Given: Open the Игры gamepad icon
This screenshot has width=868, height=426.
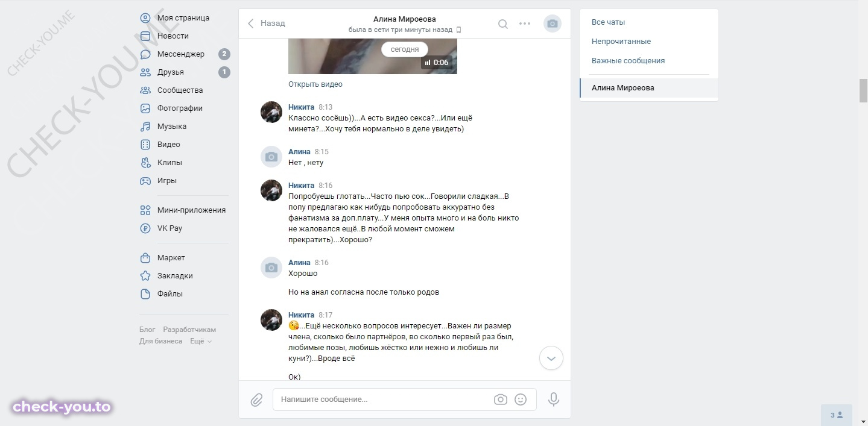Looking at the screenshot, I should (145, 181).
